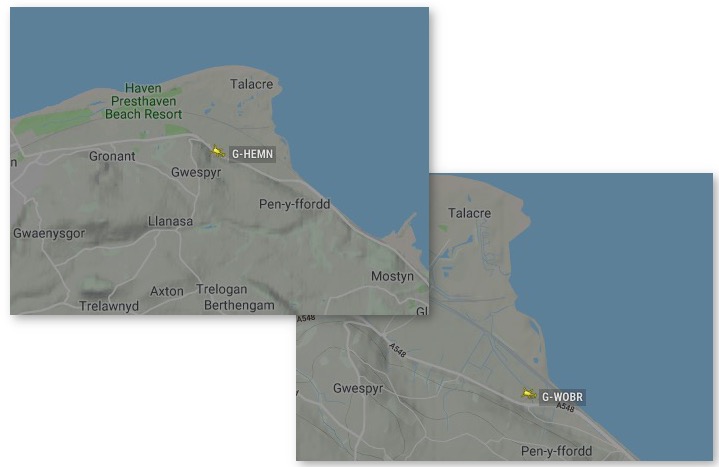Screen dimensions: 719x467
Task: Click the Talacre label on lower map
Action: click(x=469, y=213)
